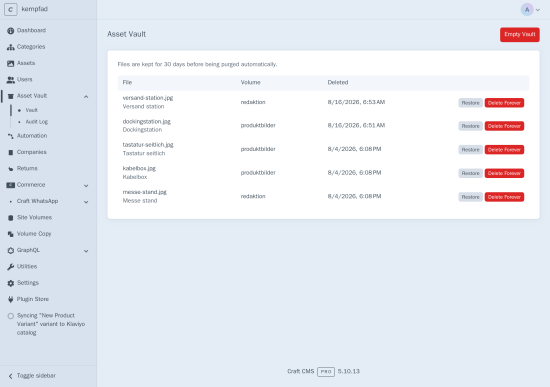Image resolution: width=550 pixels, height=387 pixels.
Task: Click the Volume Copy icon
Action: coord(11,234)
